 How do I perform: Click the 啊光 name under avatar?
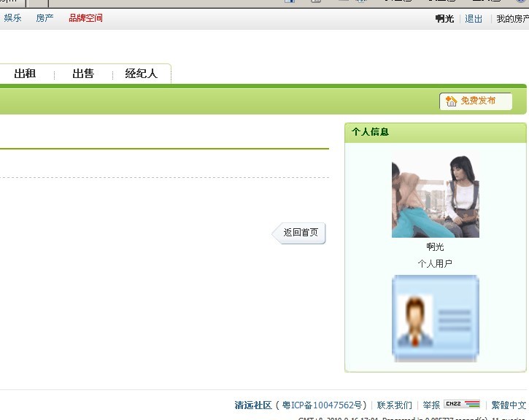point(435,246)
